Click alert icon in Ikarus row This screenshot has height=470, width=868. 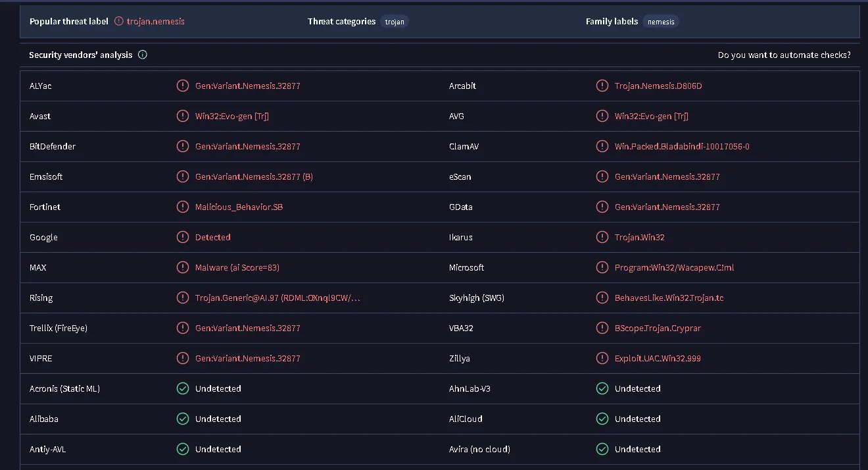[x=602, y=237]
